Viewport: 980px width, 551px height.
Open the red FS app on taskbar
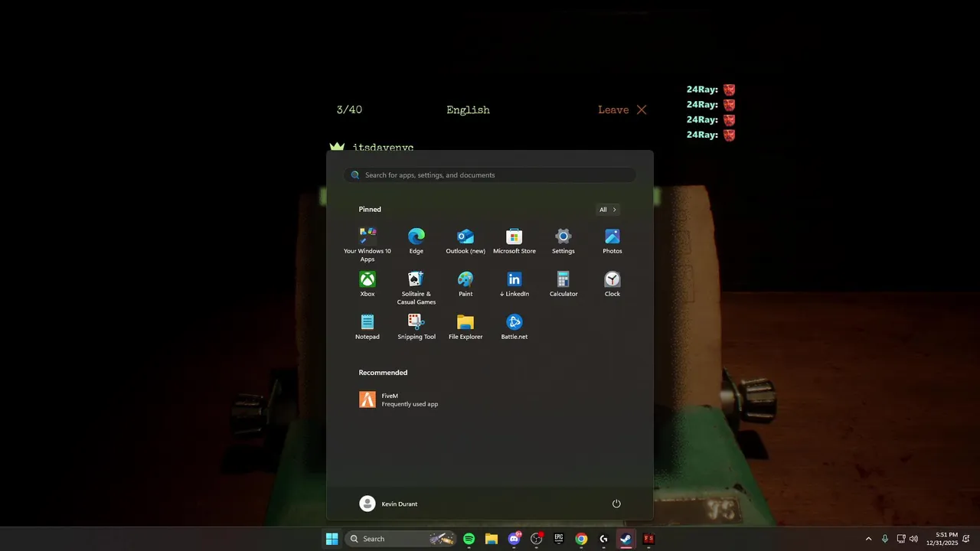648,539
